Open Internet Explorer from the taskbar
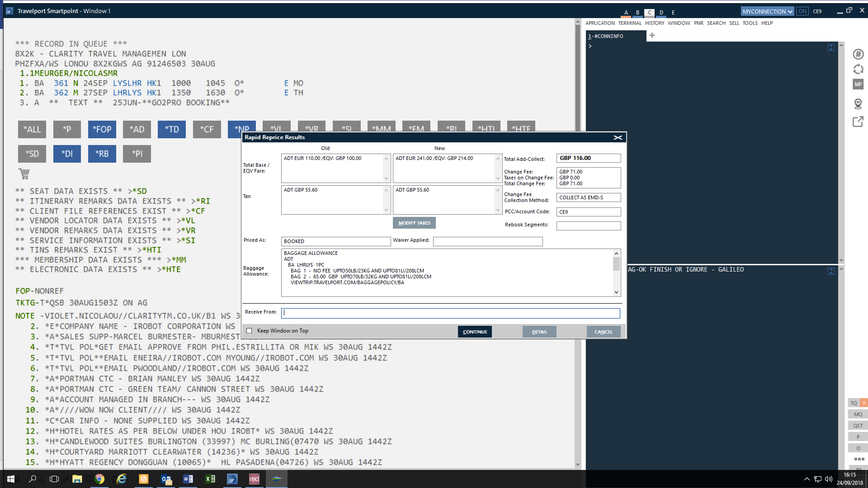Screen dimensions: 868x488 point(122,479)
